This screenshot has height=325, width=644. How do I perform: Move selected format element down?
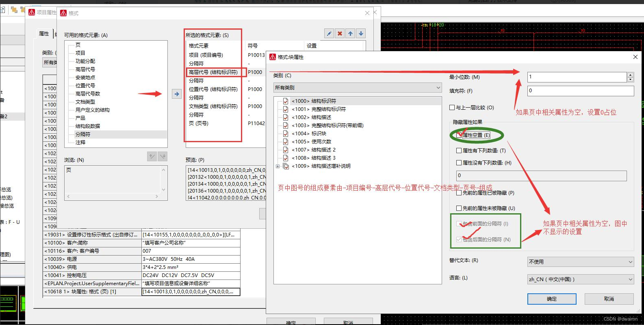(361, 33)
